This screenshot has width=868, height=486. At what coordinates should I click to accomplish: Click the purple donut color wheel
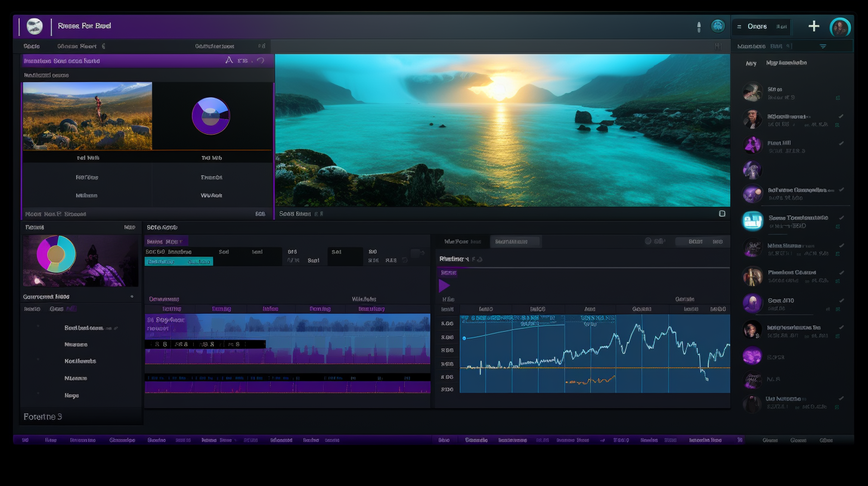tap(210, 116)
